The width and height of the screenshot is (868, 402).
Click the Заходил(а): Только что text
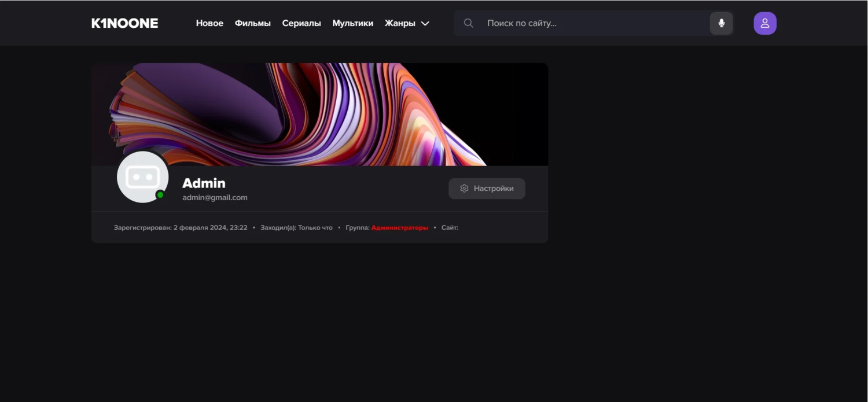296,228
